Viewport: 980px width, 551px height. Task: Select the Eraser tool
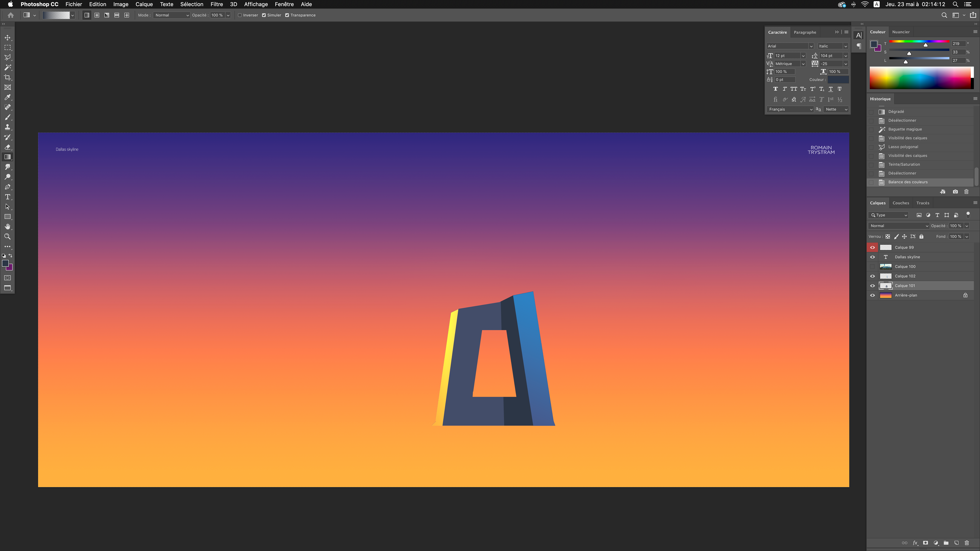(8, 147)
